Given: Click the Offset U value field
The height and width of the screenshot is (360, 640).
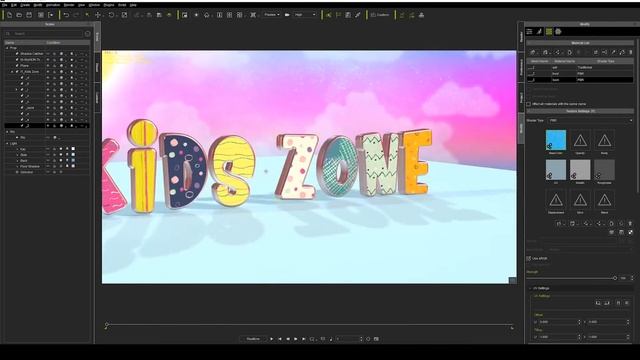Looking at the screenshot, I should tap(558, 322).
